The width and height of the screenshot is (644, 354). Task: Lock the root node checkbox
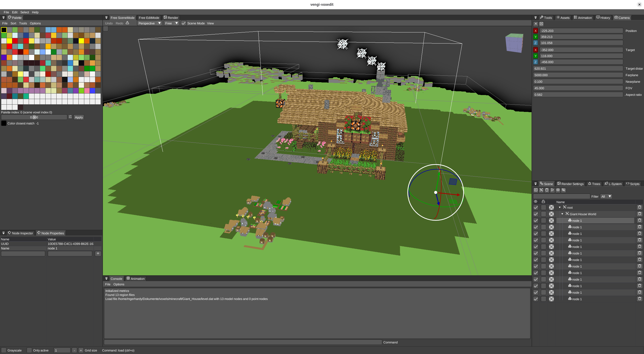[544, 207]
